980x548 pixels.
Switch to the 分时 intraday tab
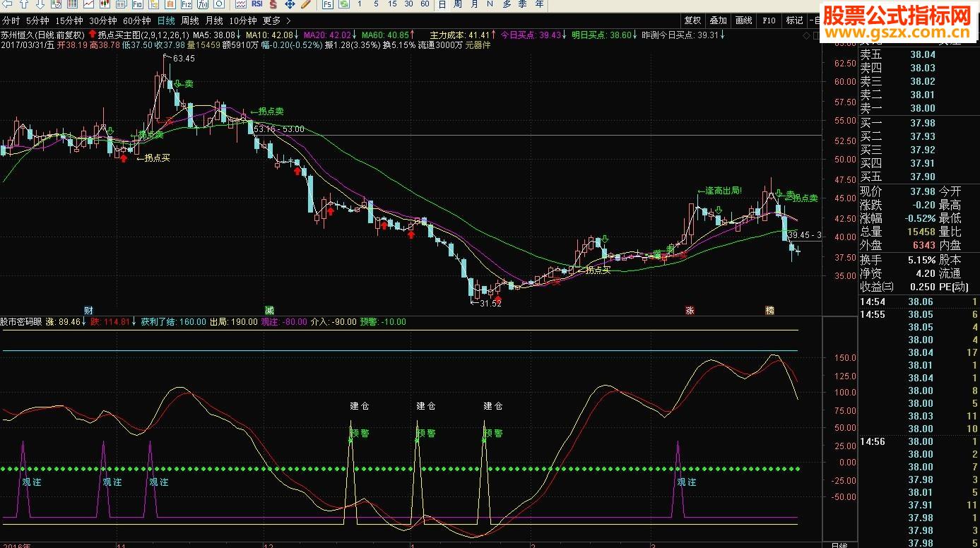coord(11,20)
